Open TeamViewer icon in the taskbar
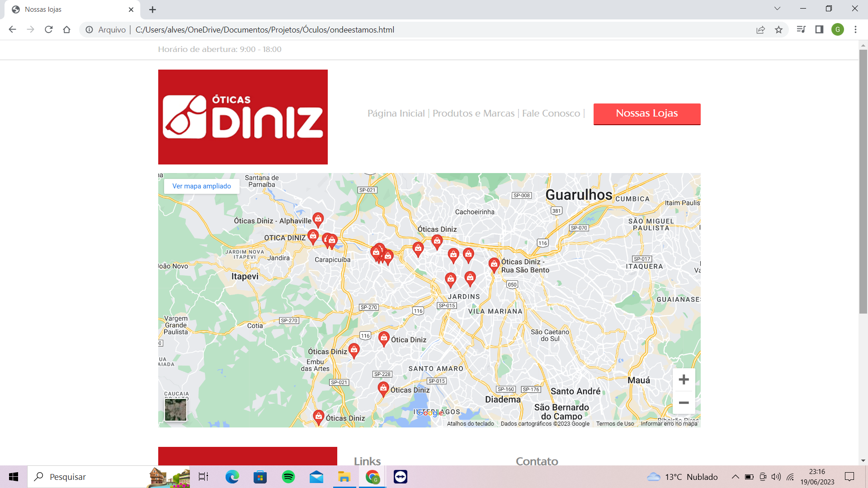Image resolution: width=868 pixels, height=488 pixels. 400,477
